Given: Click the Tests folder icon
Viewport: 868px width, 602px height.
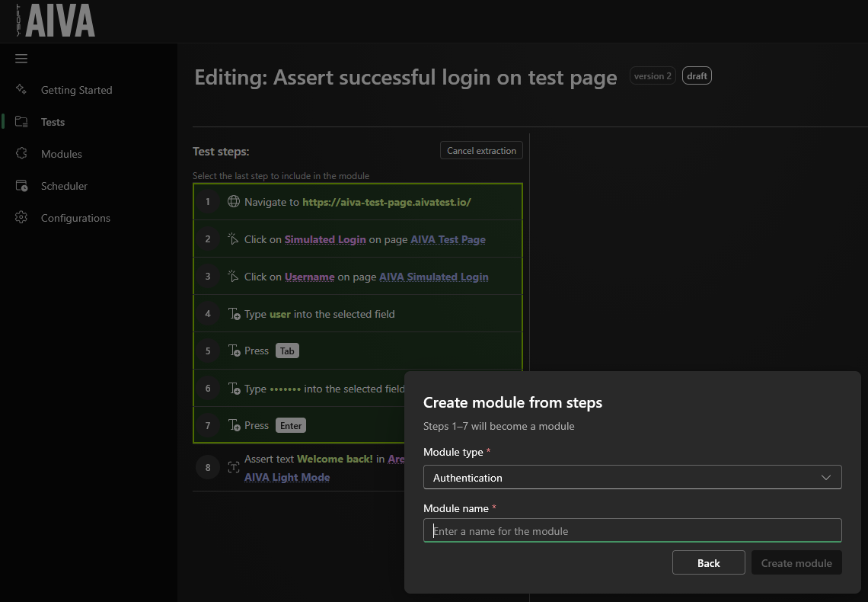Looking at the screenshot, I should click(21, 121).
